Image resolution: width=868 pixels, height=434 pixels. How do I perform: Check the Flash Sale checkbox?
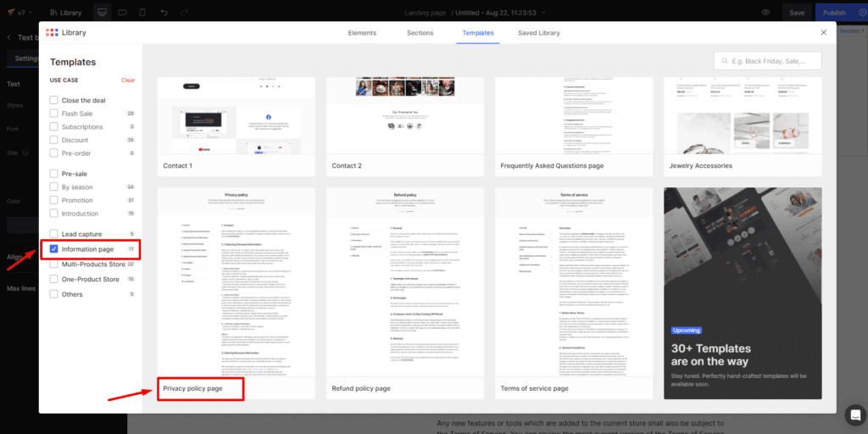(53, 114)
